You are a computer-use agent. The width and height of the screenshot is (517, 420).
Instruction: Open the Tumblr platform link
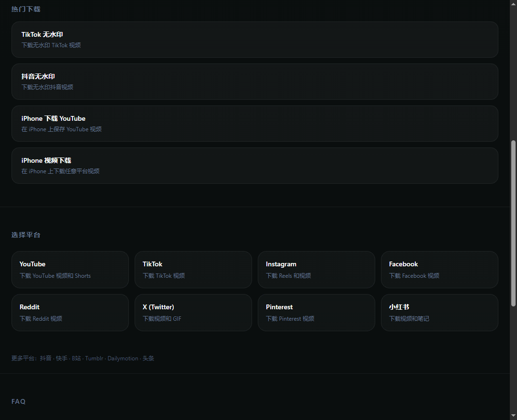coord(94,358)
